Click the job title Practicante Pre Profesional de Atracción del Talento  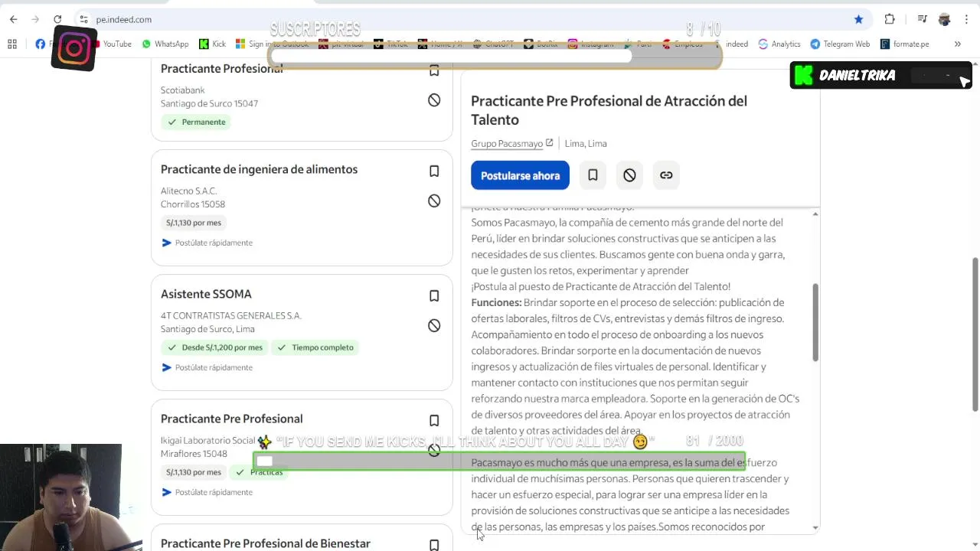click(609, 110)
